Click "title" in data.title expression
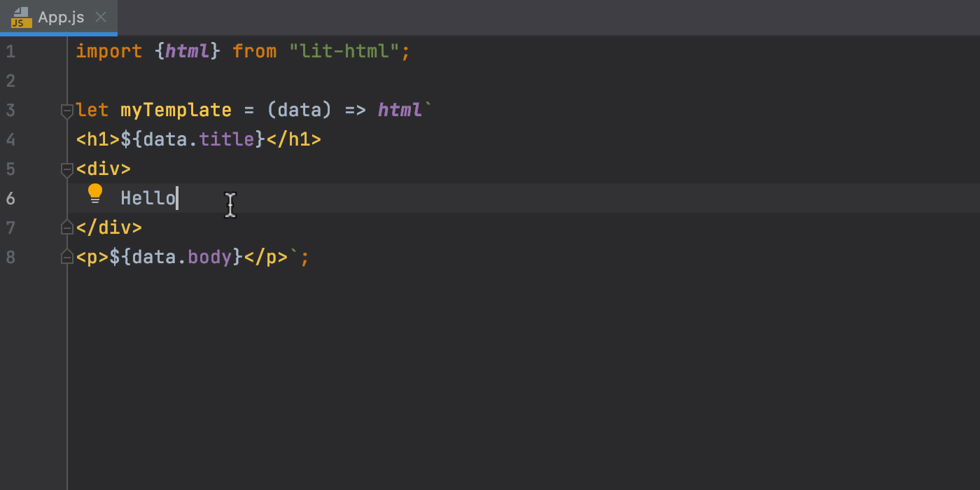980x490 pixels. (227, 139)
